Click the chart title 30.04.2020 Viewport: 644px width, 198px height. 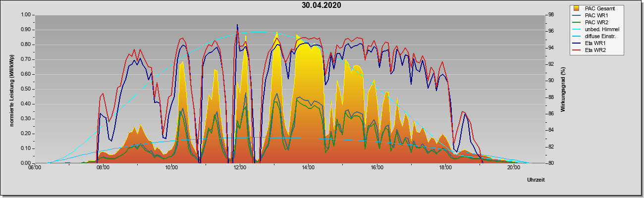322,5
